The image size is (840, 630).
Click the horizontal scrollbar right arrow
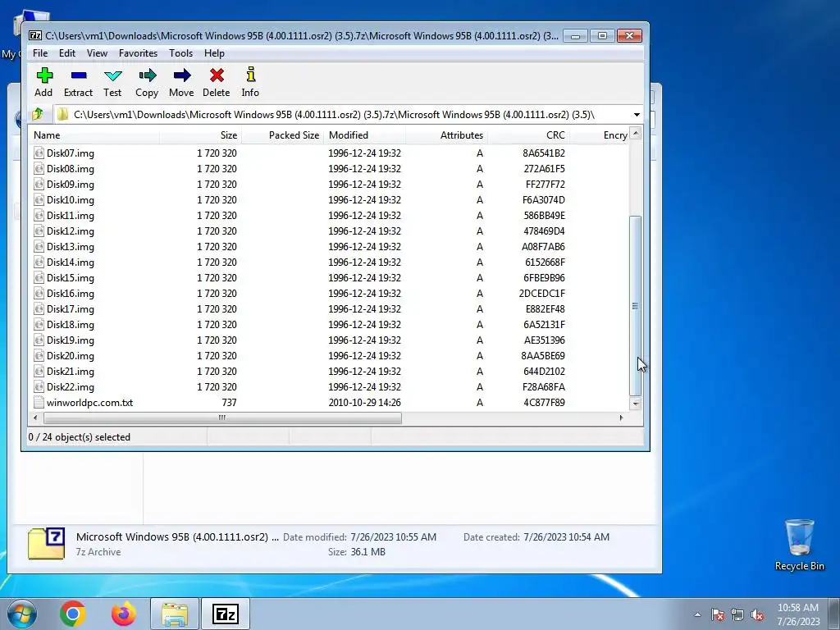point(621,418)
